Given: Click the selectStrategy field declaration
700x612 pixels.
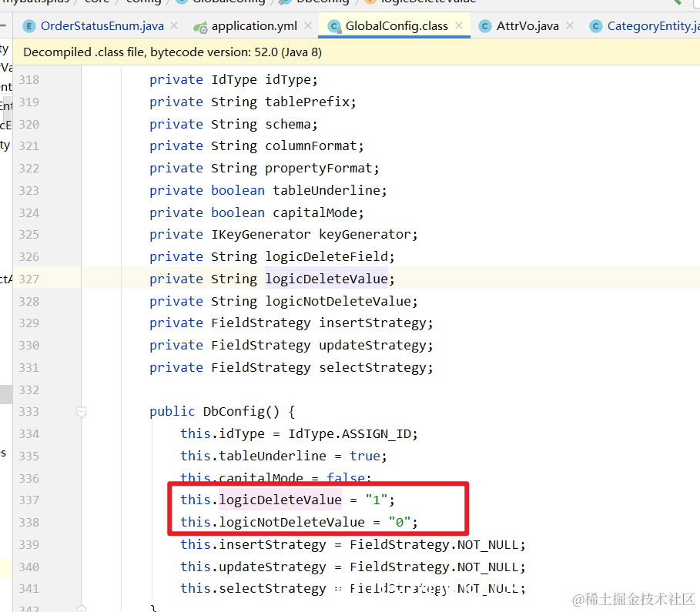Looking at the screenshot, I should click(291, 367).
